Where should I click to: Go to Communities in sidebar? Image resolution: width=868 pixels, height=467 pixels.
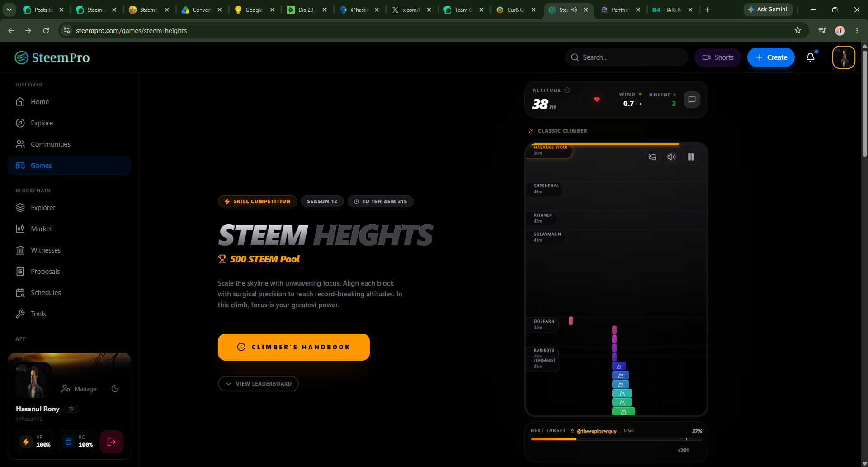click(69, 144)
